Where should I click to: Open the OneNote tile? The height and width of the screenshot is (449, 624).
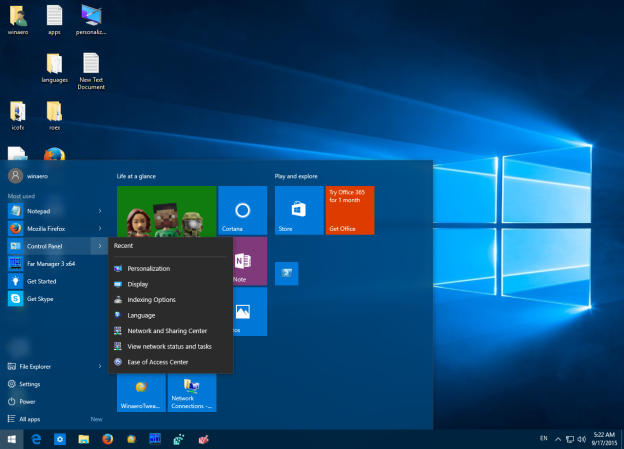(250, 261)
